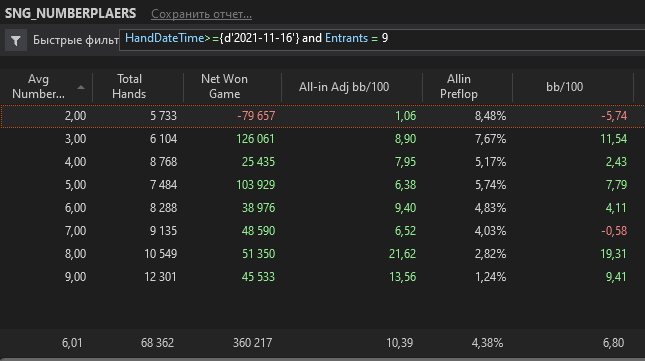Select the row with 8 768 total hands

pyautogui.click(x=322, y=162)
